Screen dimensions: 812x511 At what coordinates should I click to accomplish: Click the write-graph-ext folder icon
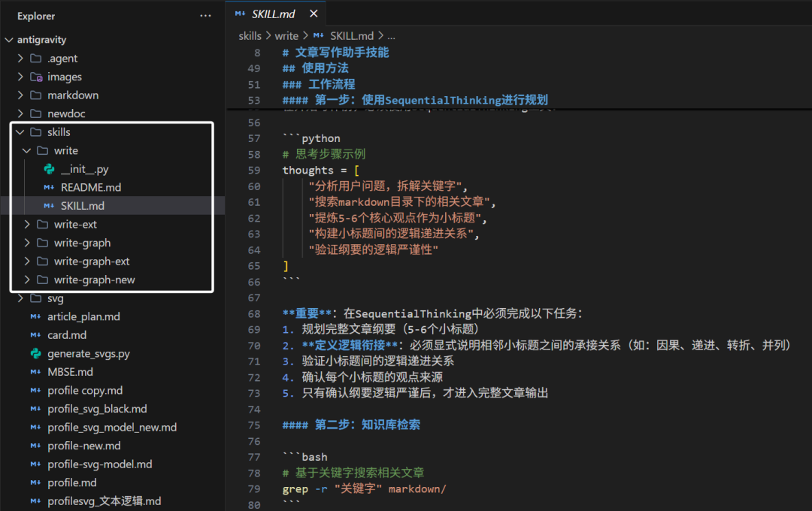point(42,261)
